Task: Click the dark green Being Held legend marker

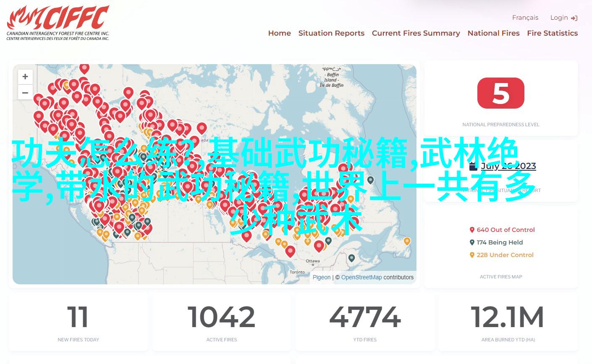Action: coord(472,242)
